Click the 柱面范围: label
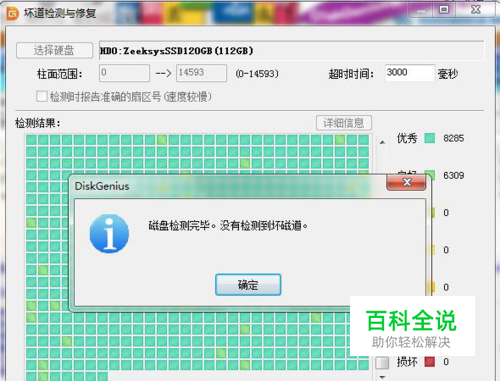Screen dimensions: 500x381 tap(60, 74)
